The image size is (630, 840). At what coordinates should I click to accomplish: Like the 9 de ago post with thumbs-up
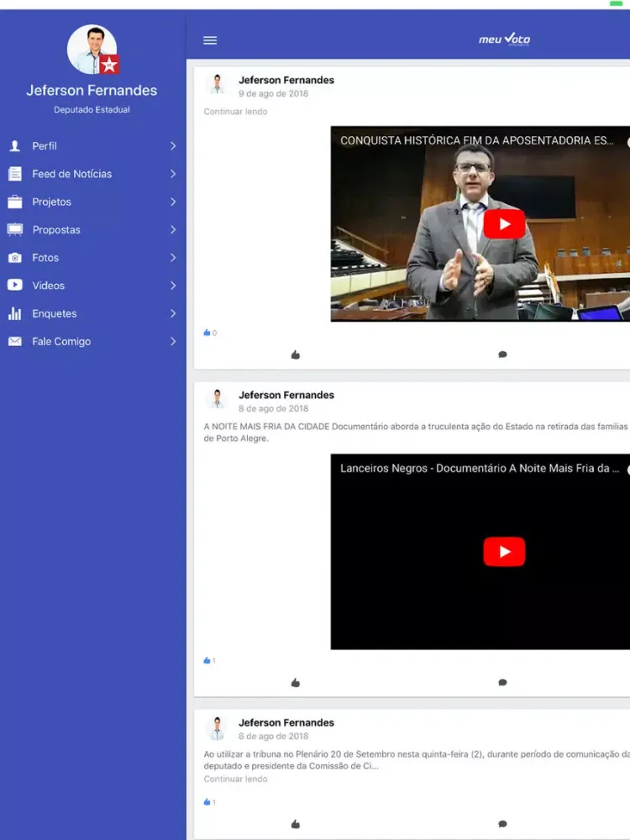pos(295,354)
